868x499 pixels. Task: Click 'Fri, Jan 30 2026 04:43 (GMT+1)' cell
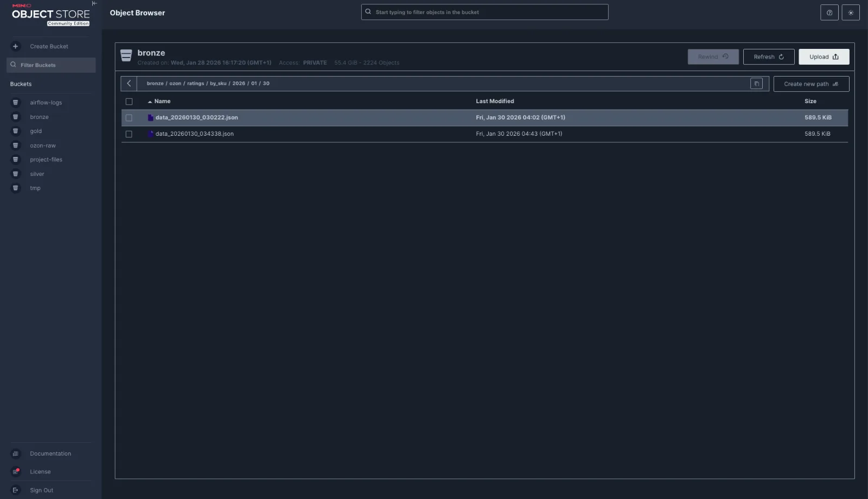pos(519,134)
